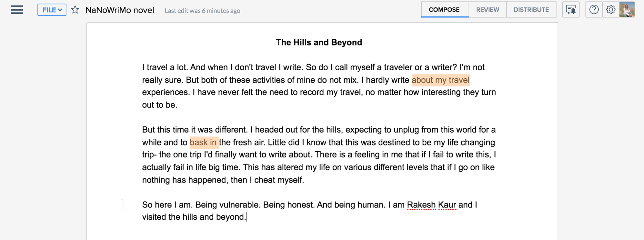
Task: Switch to the COMPOSE tab
Action: point(444,10)
